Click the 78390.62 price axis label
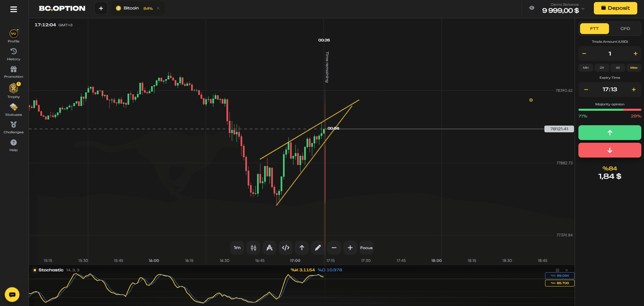 point(564,91)
